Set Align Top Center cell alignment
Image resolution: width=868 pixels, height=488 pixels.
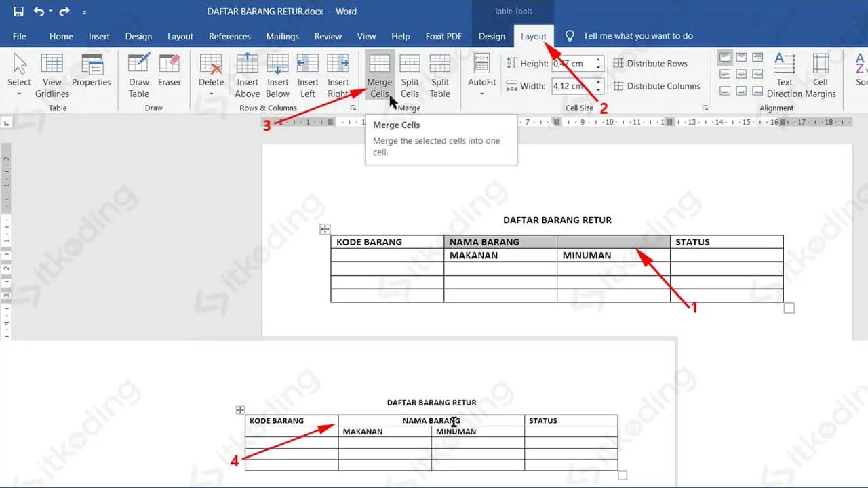741,58
